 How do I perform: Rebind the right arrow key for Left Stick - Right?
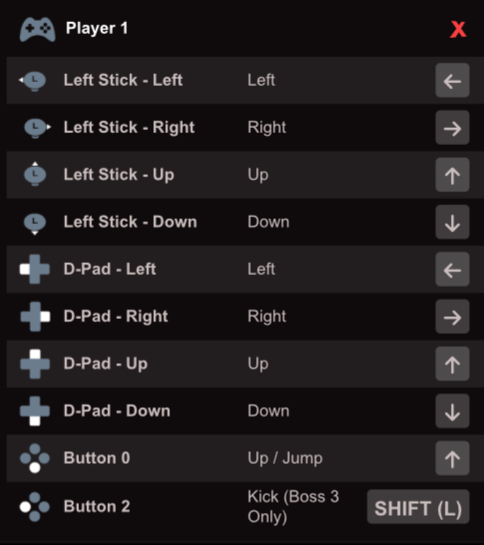[452, 128]
